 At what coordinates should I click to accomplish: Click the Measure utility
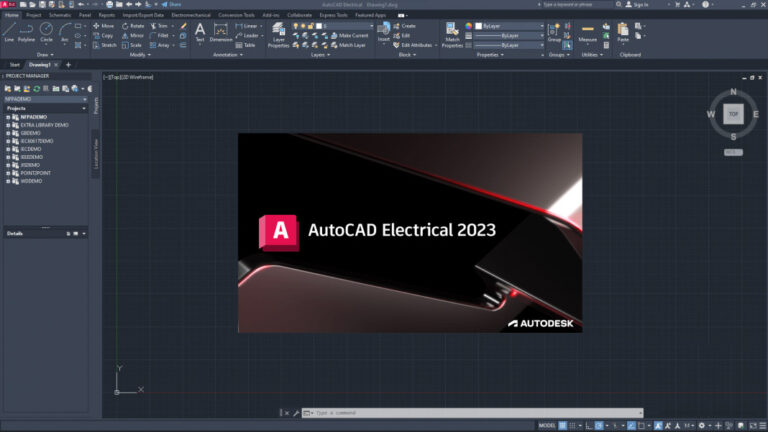pyautogui.click(x=587, y=33)
